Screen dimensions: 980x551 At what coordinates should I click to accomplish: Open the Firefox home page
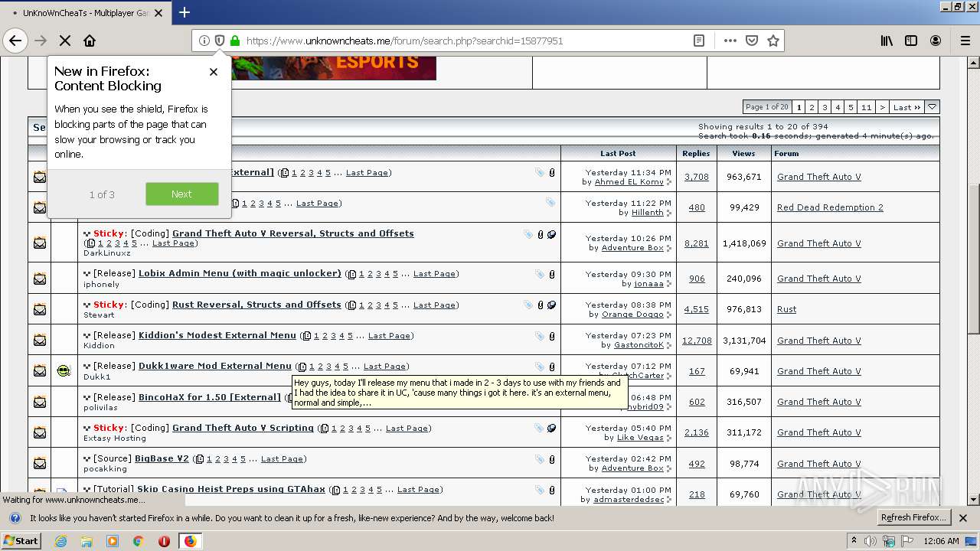point(90,41)
